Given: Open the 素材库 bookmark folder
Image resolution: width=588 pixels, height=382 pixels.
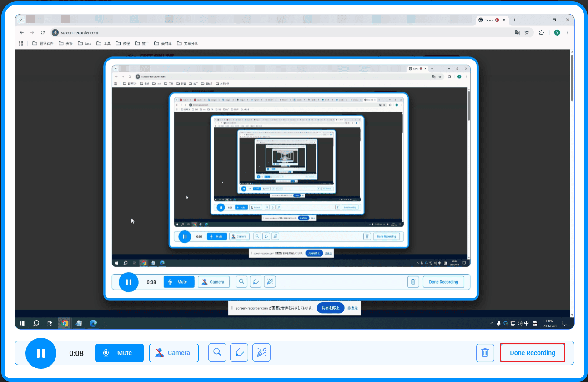Looking at the screenshot, I should pyautogui.click(x=163, y=43).
